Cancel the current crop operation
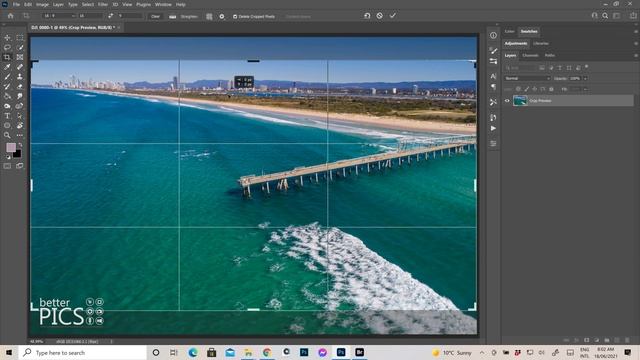The image size is (640, 360). (380, 16)
